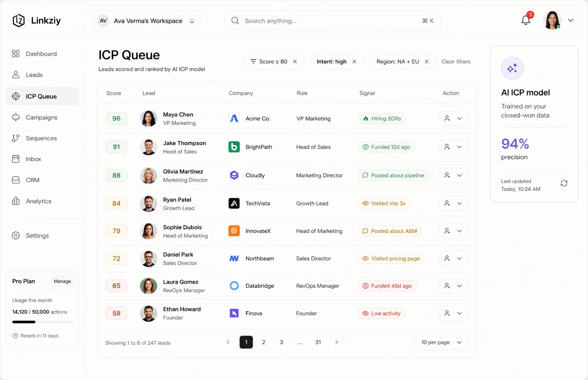The width and height of the screenshot is (588, 380).
Task: Click the AI sparkle icon in model card
Action: (x=512, y=68)
